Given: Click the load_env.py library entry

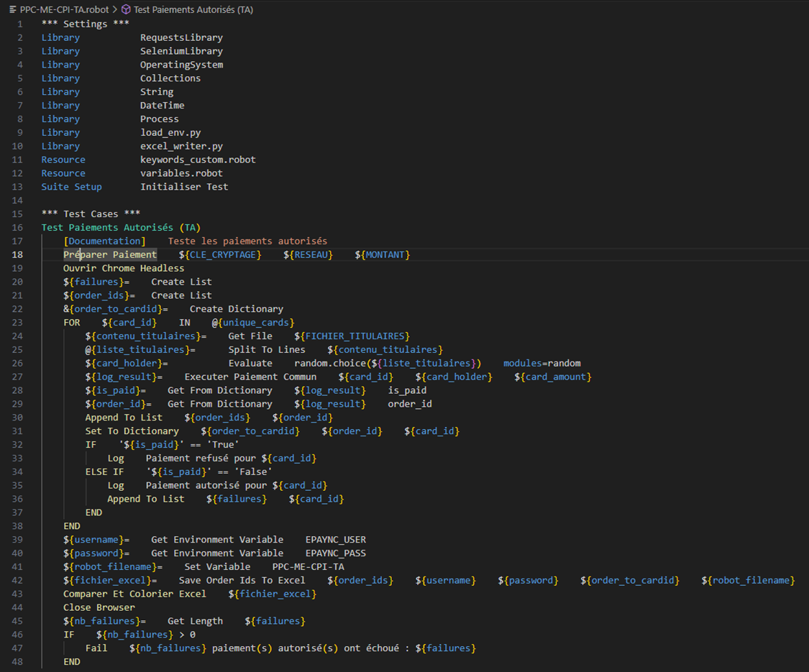Looking at the screenshot, I should (170, 132).
